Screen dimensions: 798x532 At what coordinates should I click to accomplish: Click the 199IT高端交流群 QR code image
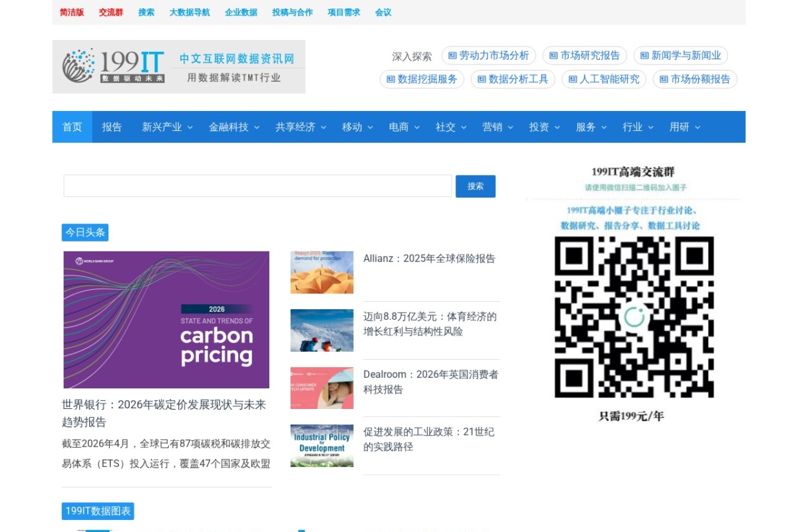point(634,317)
